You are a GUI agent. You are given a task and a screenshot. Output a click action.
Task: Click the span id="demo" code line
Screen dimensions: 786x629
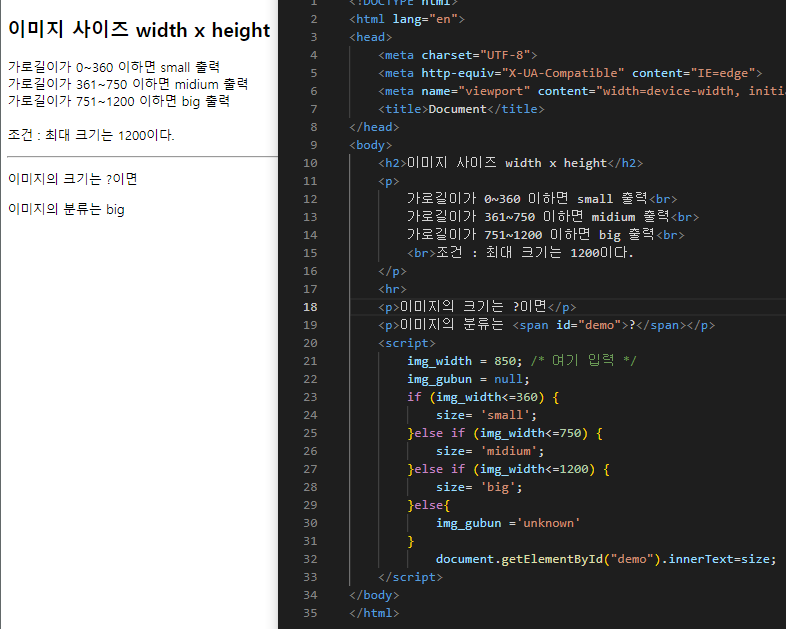pos(546,325)
